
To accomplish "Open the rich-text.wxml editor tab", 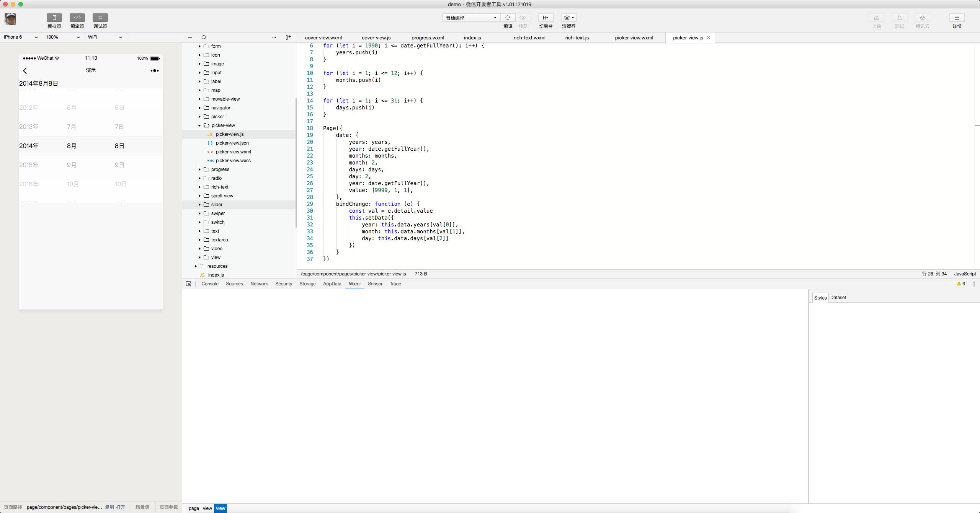I will 529,37.
